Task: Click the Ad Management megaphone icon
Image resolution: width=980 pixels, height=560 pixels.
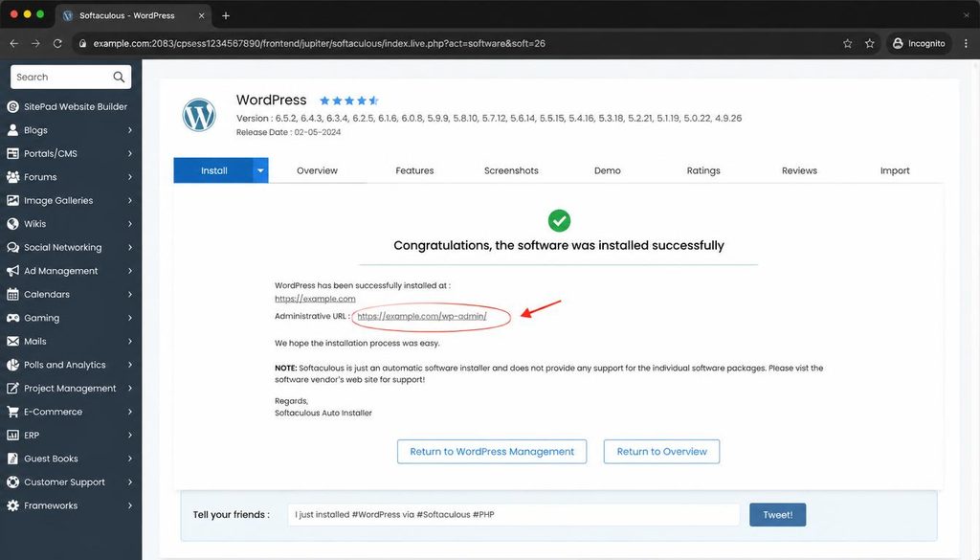Action: 12,271
